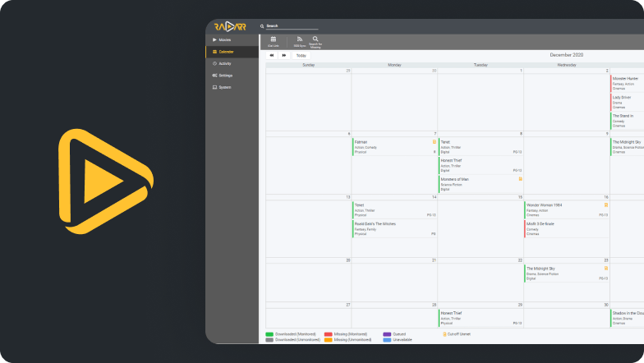Screen dimensions: 644x363
Task: Click the Search for Missing icon
Action: (x=315, y=39)
